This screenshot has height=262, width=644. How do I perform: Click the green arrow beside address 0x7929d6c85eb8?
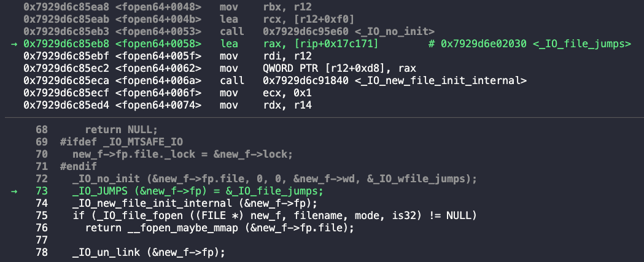[x=14, y=44]
